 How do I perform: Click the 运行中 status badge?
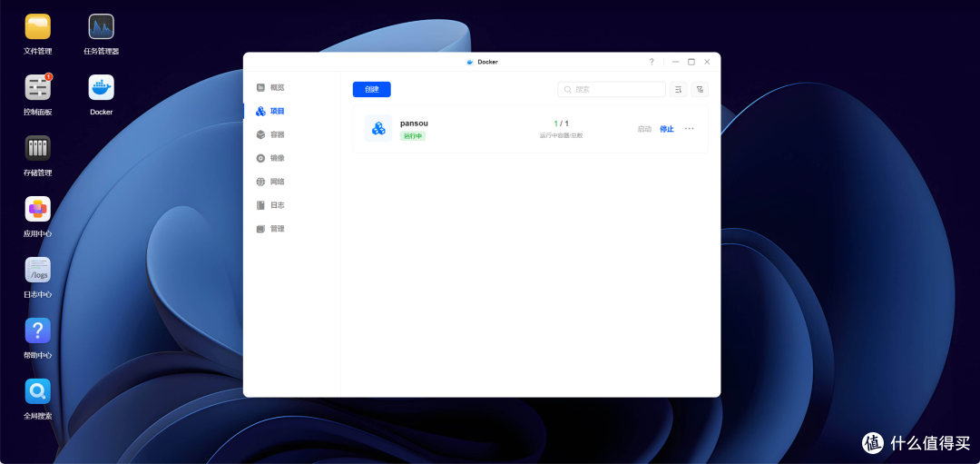coord(413,135)
